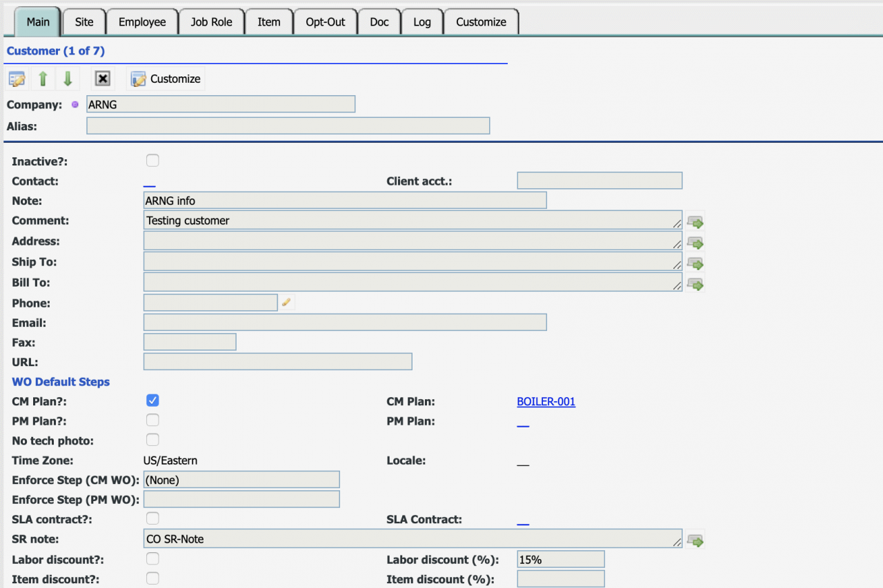Click the expand icon beside SR note

pyautogui.click(x=695, y=540)
